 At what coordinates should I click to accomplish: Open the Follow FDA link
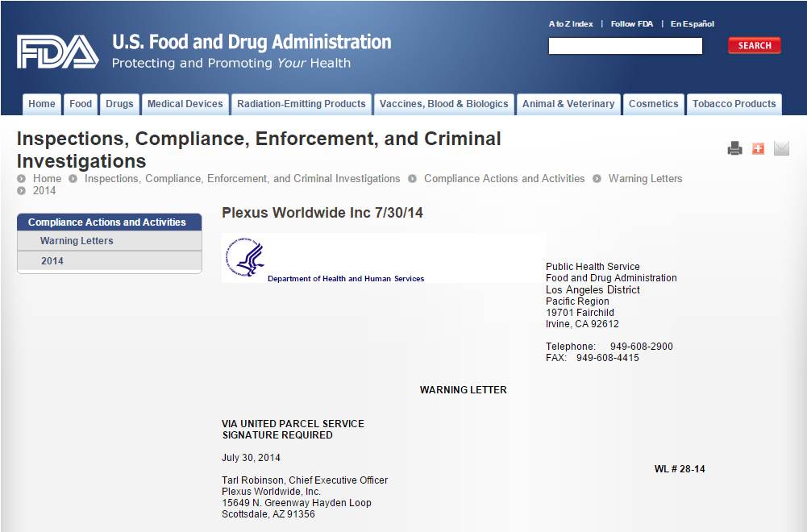point(632,23)
